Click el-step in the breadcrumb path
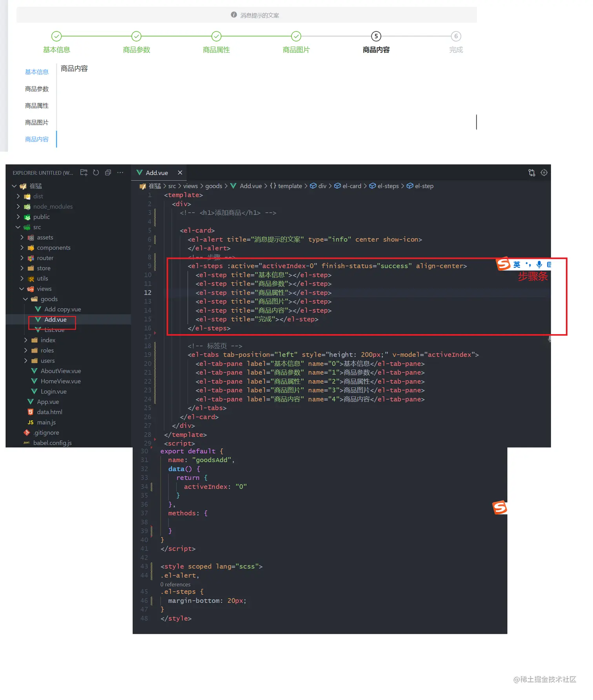This screenshot has width=593, height=700. pyautogui.click(x=424, y=186)
